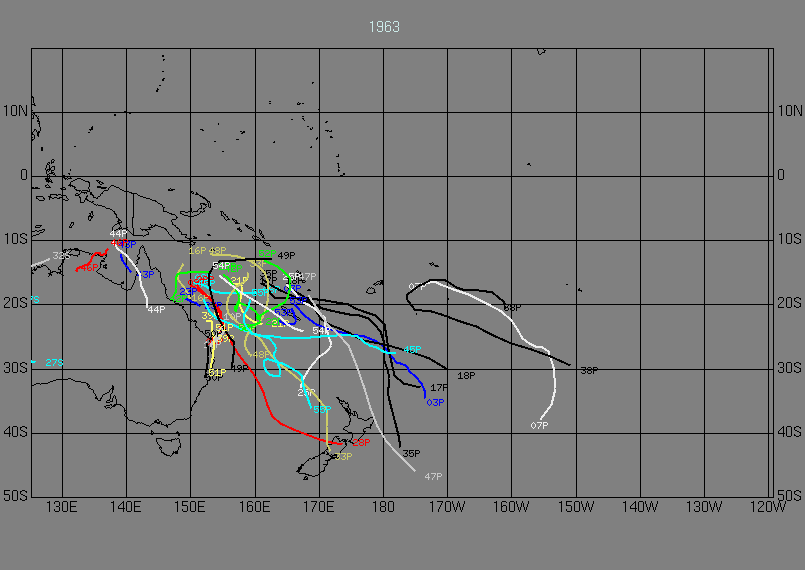This screenshot has width=805, height=570.
Task: Select the cyan 45P storm label
Action: pos(411,350)
